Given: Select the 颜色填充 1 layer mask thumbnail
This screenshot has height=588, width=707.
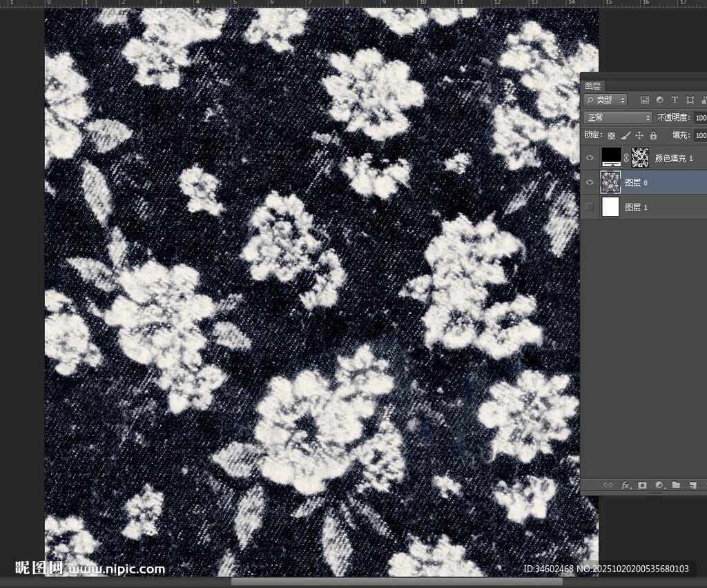Looking at the screenshot, I should 641,157.
